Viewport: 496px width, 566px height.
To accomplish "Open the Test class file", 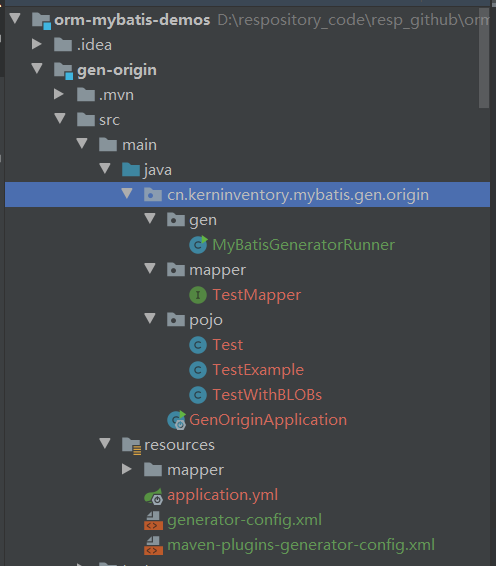I will click(227, 345).
